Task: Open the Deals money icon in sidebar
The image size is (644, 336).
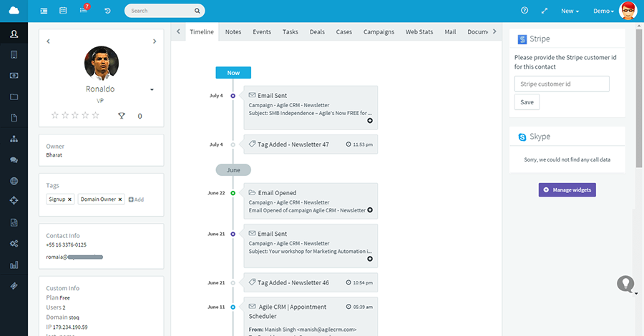Action: point(14,75)
